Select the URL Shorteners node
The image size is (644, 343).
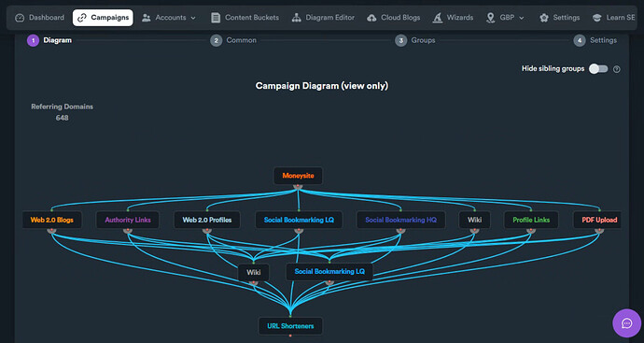point(290,326)
